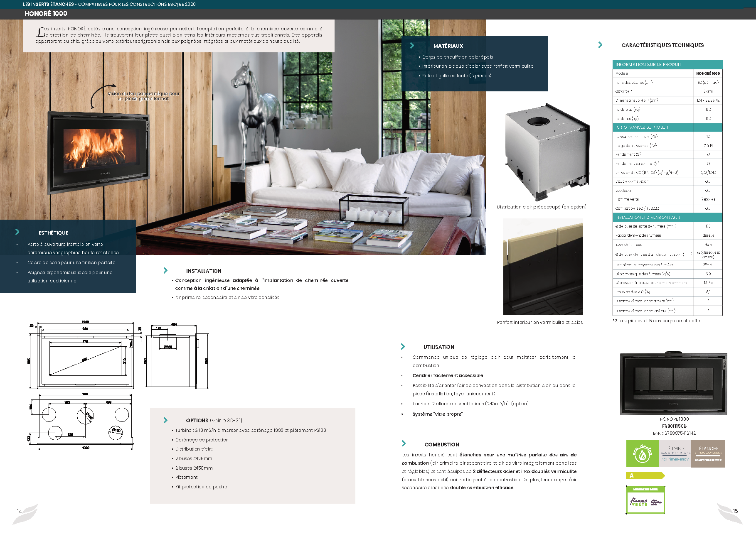This screenshot has height=534, width=756.
Task: Click the HONORÉ 1000 model cell in table
Action: coord(708,73)
